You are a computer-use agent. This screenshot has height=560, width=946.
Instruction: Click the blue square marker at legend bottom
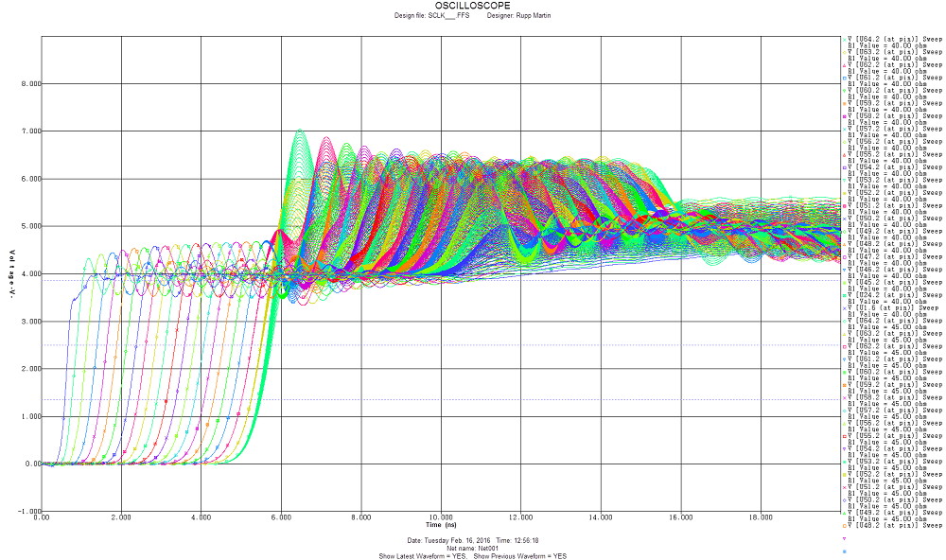point(844,551)
